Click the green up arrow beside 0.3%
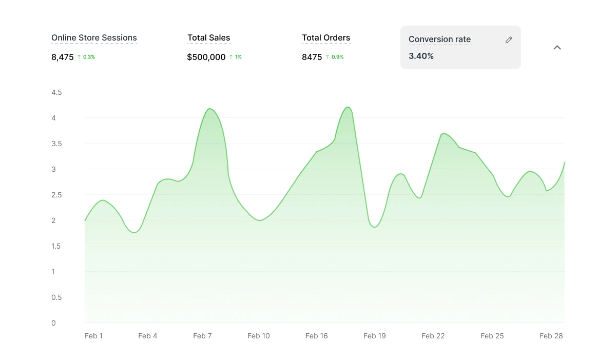The width and height of the screenshot is (616, 364). 79,57
